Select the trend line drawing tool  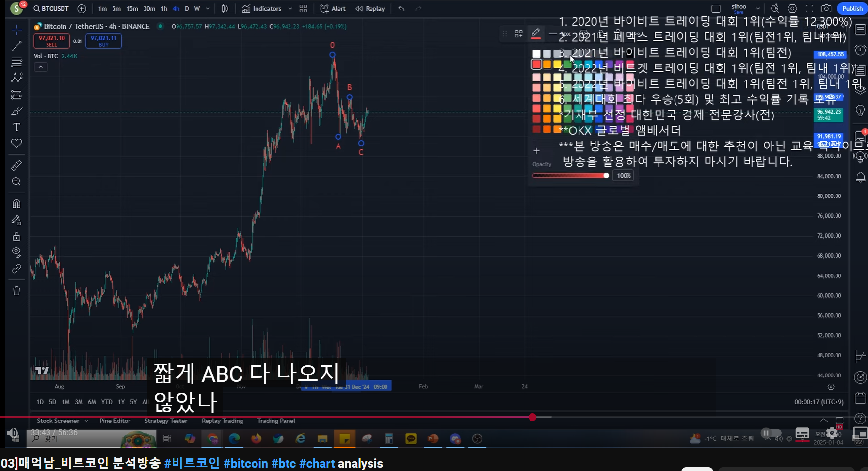click(16, 46)
